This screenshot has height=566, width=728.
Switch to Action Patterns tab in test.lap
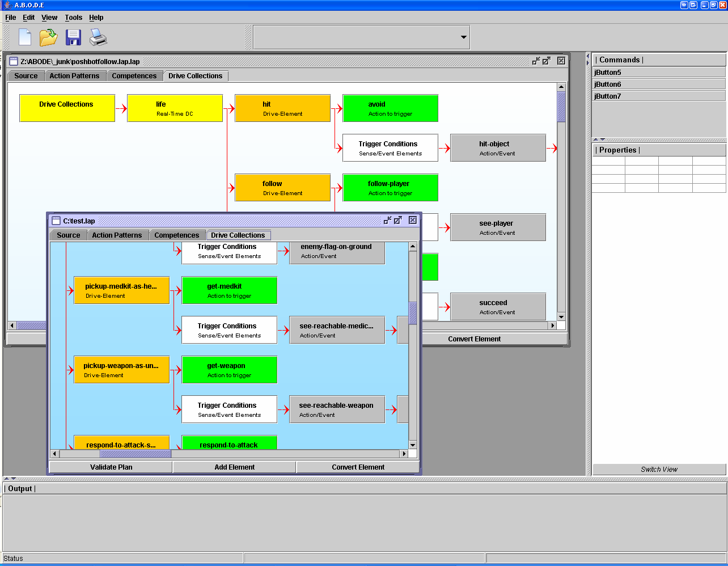coord(117,235)
